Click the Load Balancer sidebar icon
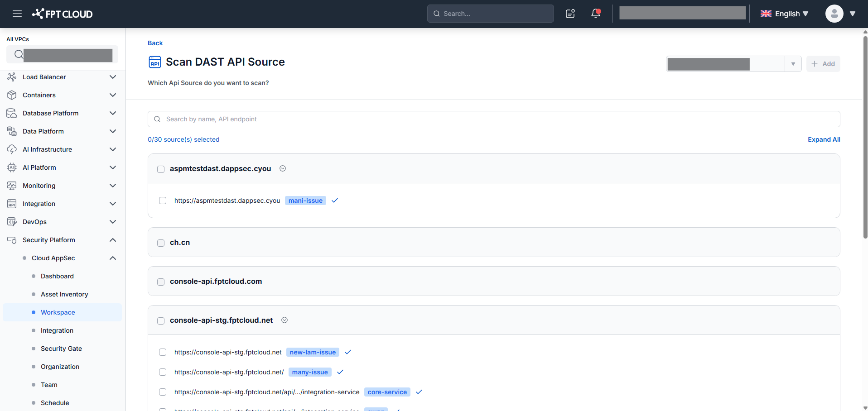The image size is (868, 411). pyautogui.click(x=12, y=77)
